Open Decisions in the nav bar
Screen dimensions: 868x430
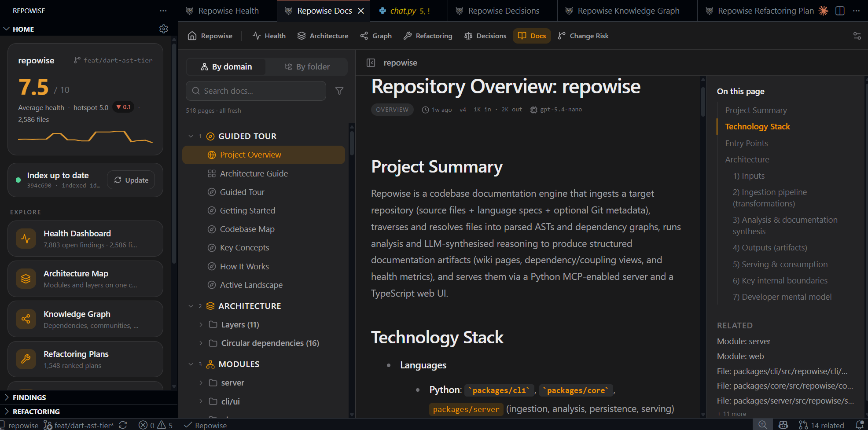(485, 36)
